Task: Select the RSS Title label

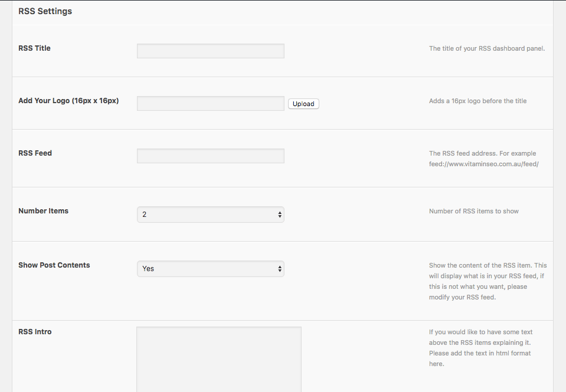Action: (34, 48)
